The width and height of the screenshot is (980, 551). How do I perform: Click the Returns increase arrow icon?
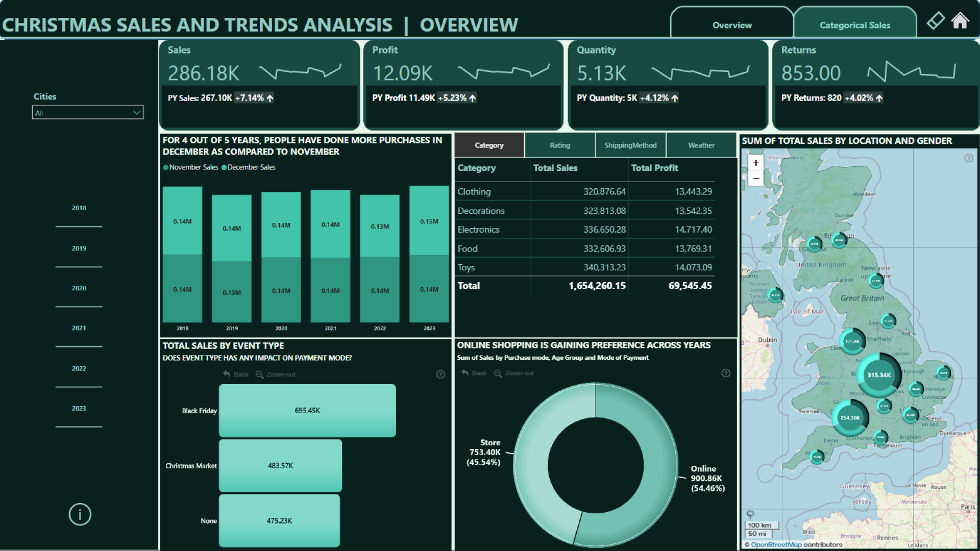879,98
